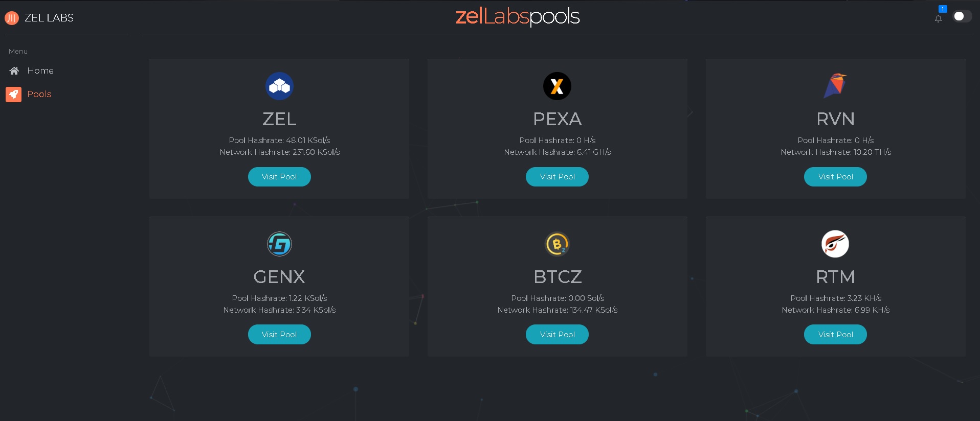
Task: Open the notifications bell icon
Action: (938, 19)
